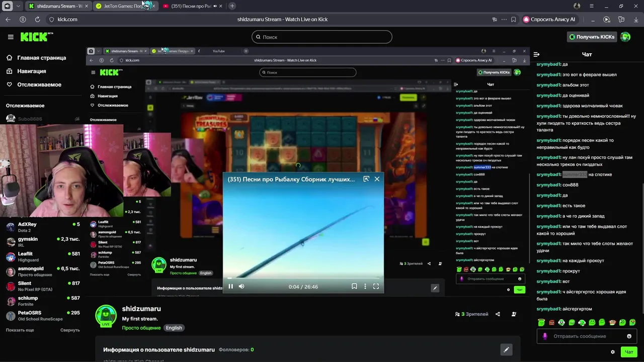Open shidzumaru channel avatar
The width and height of the screenshot is (644, 362).
pyautogui.click(x=106, y=316)
